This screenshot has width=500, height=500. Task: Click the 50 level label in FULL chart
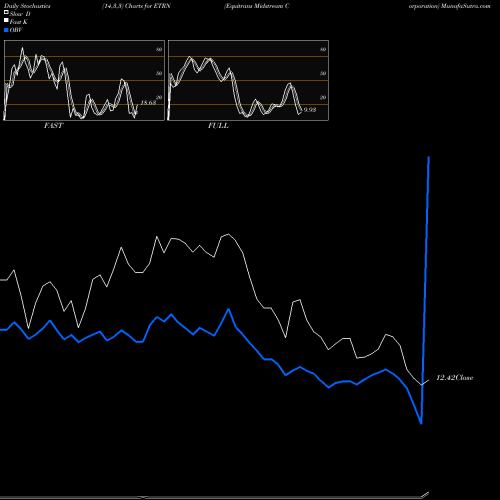point(323,73)
